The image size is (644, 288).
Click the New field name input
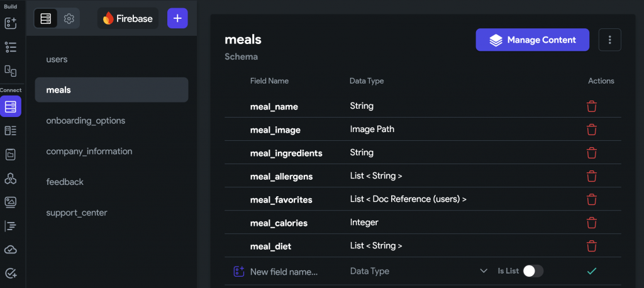284,272
